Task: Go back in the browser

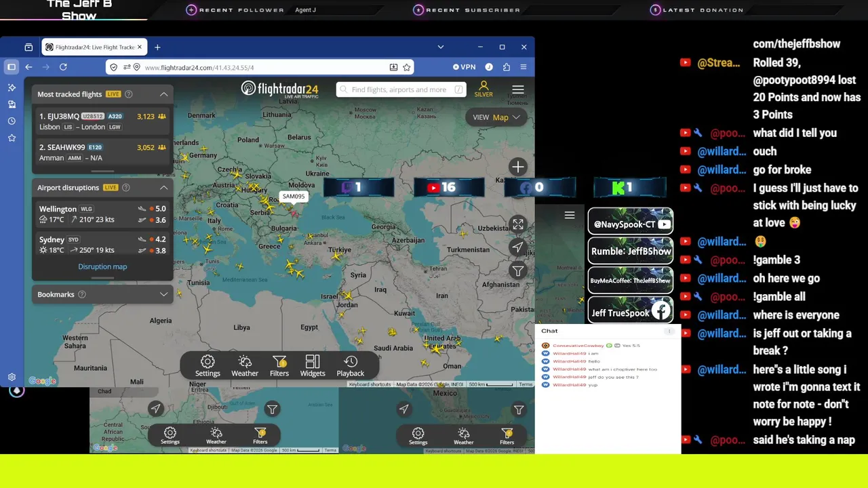Action: pos(28,67)
